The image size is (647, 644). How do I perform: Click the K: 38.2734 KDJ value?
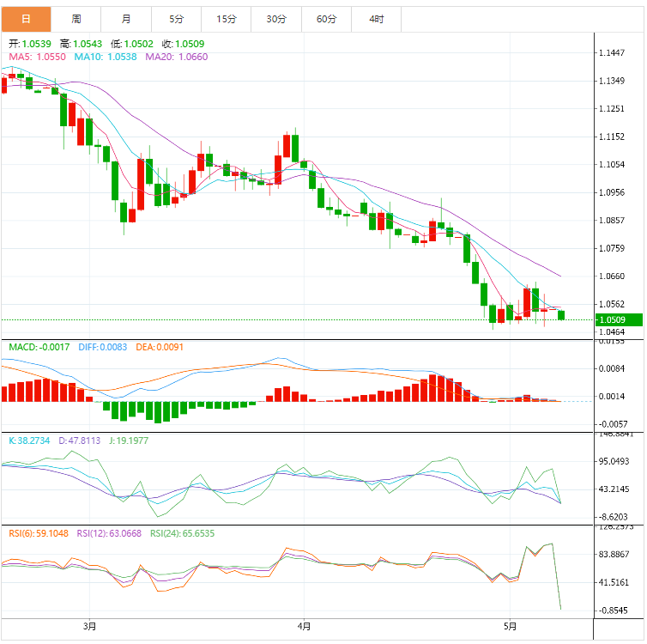[29, 440]
